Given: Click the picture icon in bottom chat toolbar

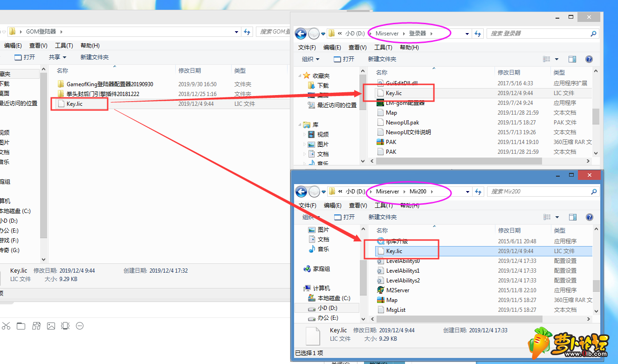Looking at the screenshot, I should [x=51, y=326].
